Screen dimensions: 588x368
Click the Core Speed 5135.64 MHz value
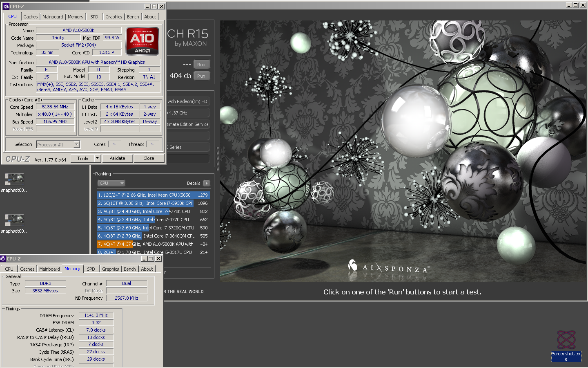coord(55,107)
